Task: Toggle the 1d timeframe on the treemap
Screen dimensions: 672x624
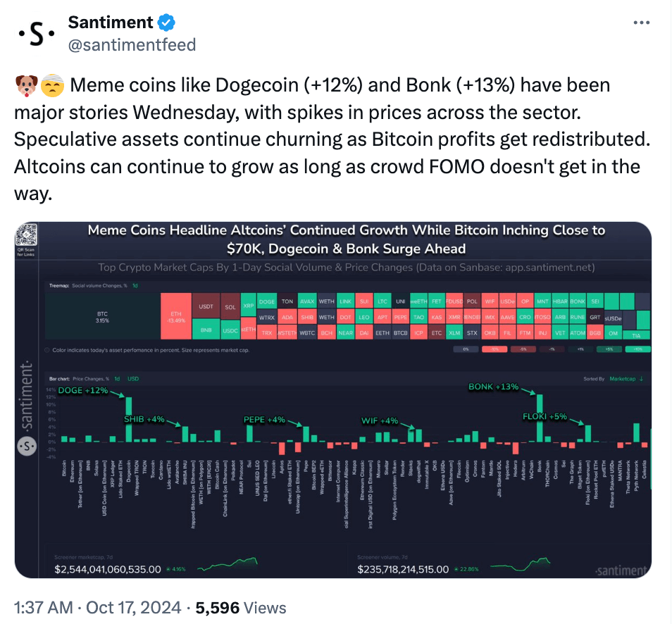Action: (137, 287)
